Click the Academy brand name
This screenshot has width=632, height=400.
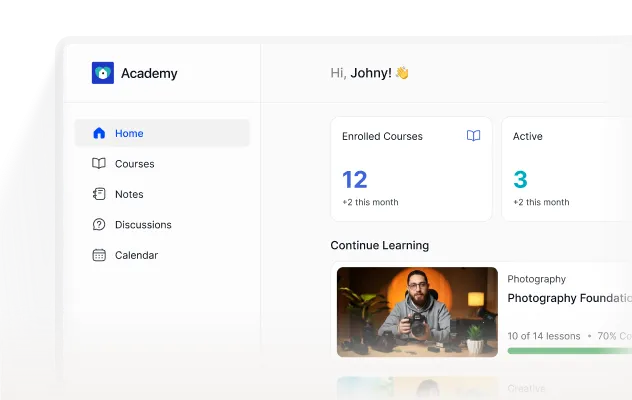pyautogui.click(x=149, y=73)
